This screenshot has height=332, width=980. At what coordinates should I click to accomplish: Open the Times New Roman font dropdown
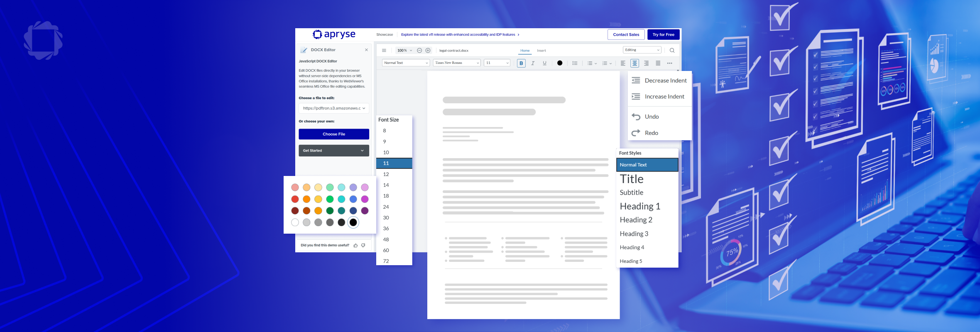(x=457, y=63)
